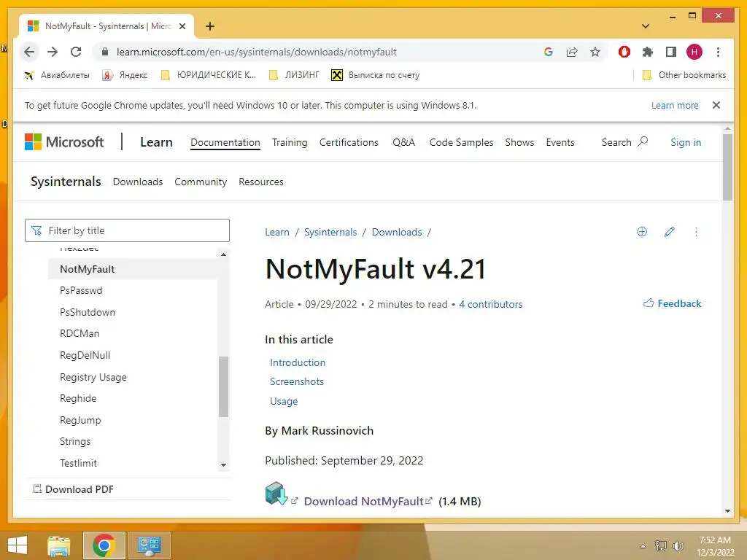Open the Downloads section nav item
Screen dimensions: 747x560
[x=138, y=182]
